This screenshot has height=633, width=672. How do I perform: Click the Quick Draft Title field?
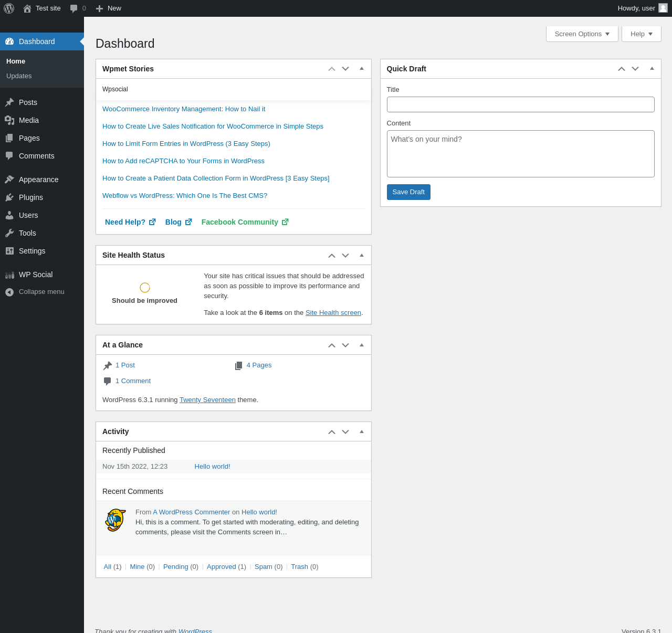click(521, 104)
